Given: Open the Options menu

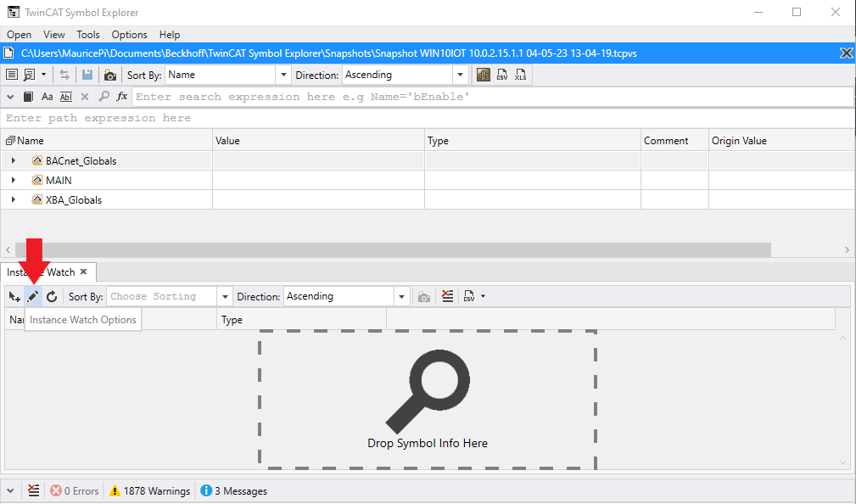Looking at the screenshot, I should pyautogui.click(x=130, y=35).
